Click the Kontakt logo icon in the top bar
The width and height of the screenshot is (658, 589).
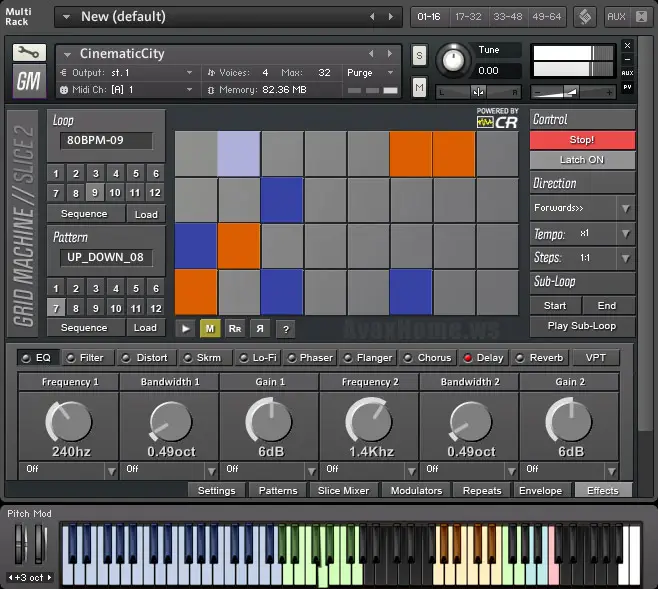point(585,17)
